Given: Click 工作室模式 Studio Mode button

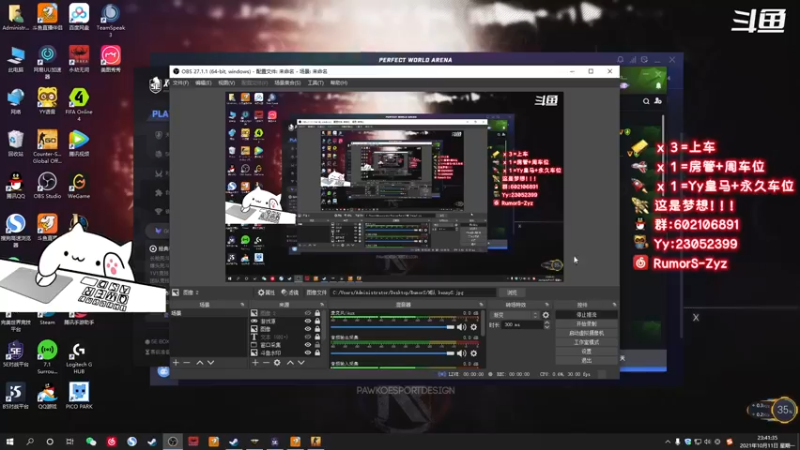Looking at the screenshot, I should pos(586,342).
